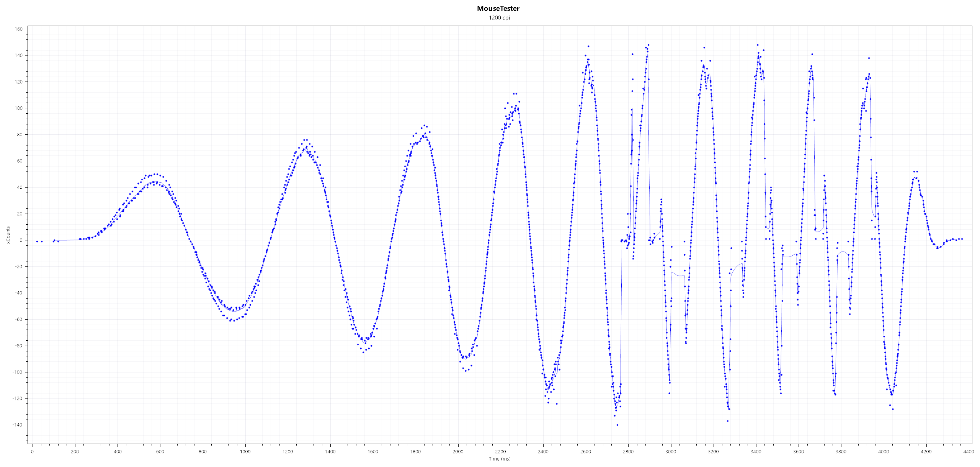980x467 pixels.
Task: Click the -140 tick on y-axis
Action: (x=18, y=425)
